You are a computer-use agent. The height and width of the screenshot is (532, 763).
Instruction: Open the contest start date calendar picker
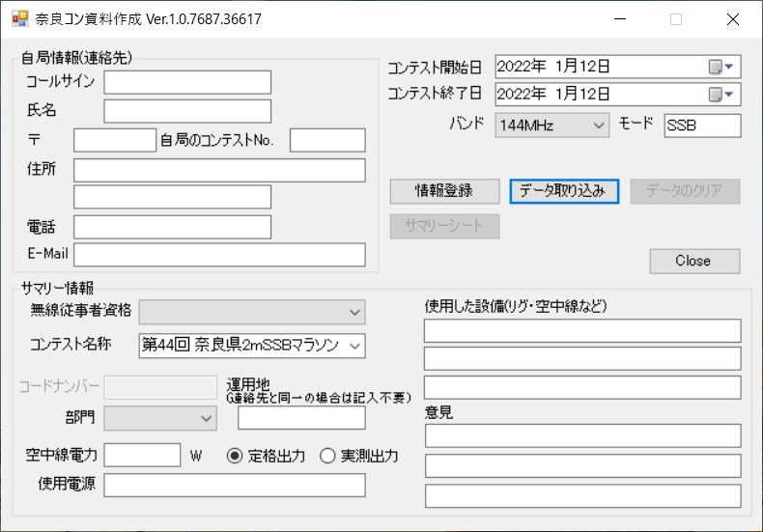click(721, 67)
